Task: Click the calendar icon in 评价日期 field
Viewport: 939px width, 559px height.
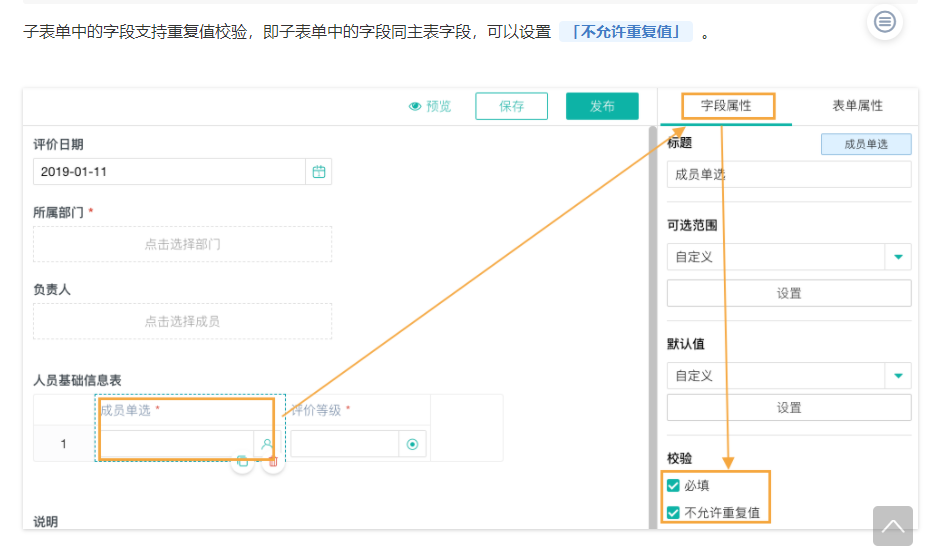Action: pos(319,172)
